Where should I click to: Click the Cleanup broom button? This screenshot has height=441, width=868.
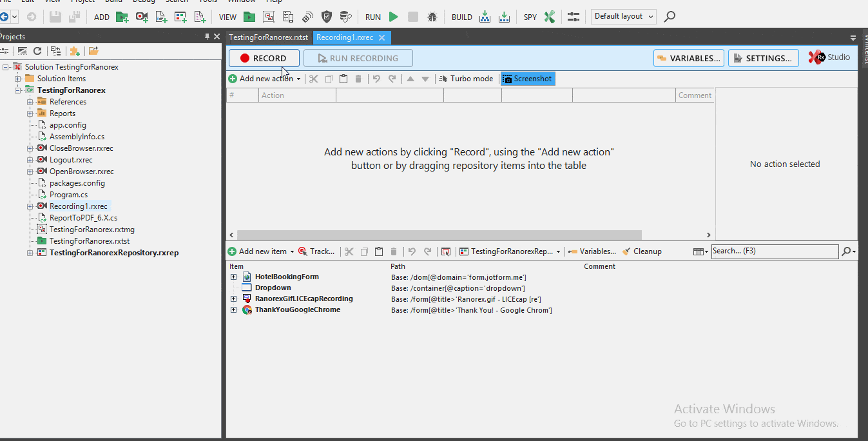point(642,251)
